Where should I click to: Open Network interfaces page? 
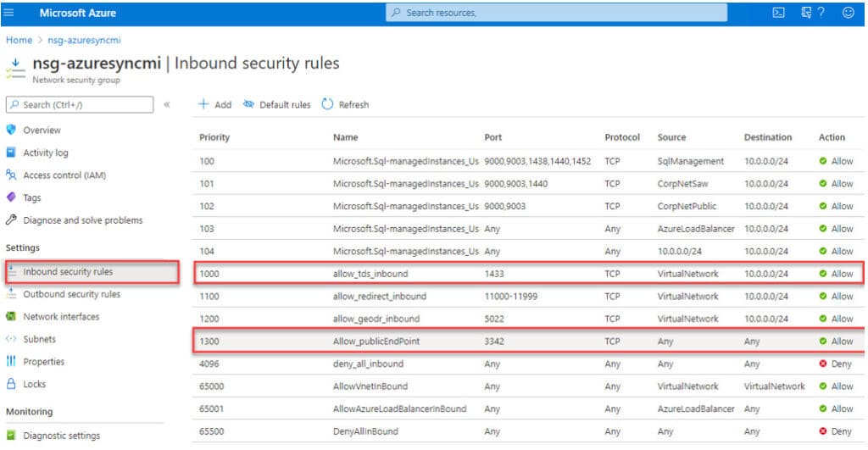[x=61, y=317]
